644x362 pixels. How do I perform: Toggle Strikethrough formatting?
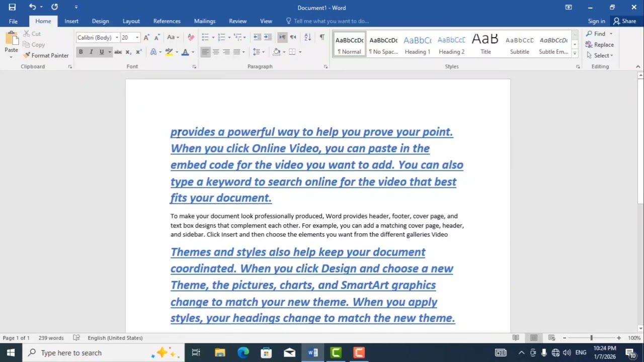pyautogui.click(x=118, y=52)
